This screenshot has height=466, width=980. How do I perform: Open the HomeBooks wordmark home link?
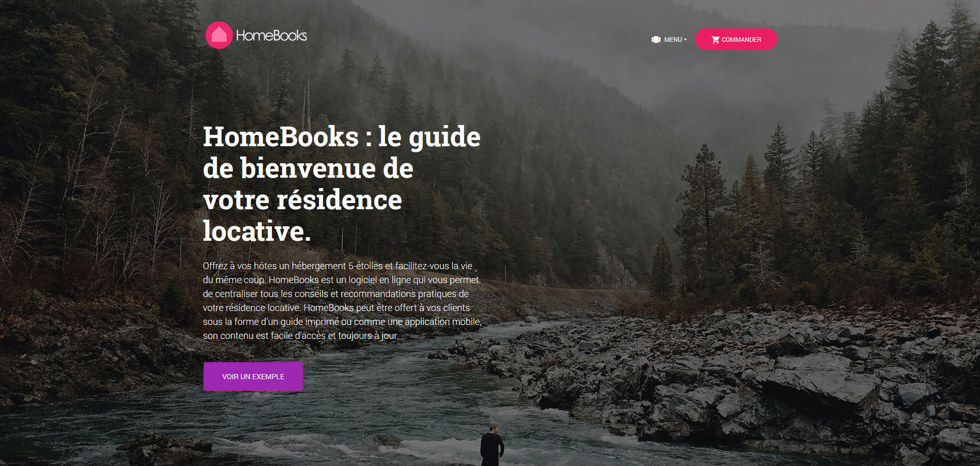(271, 35)
